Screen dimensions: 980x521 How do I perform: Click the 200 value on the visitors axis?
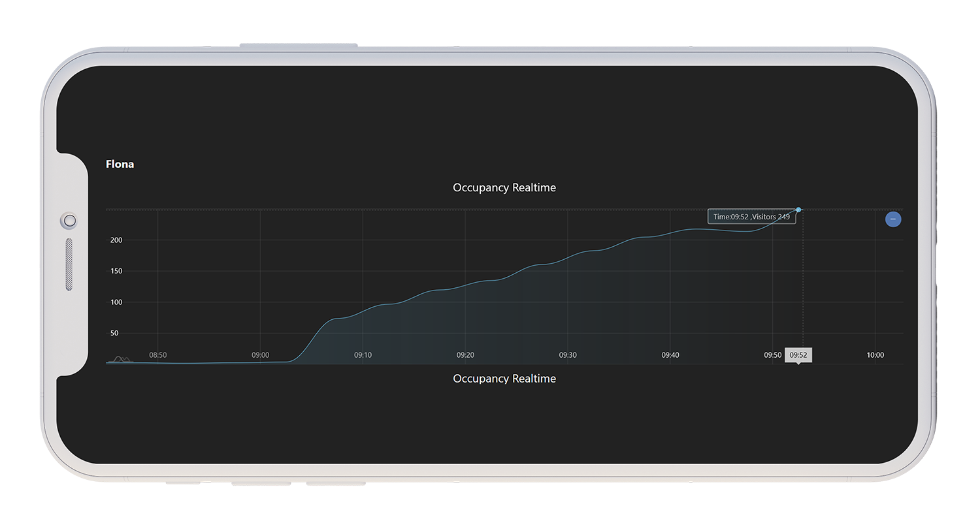pos(116,240)
